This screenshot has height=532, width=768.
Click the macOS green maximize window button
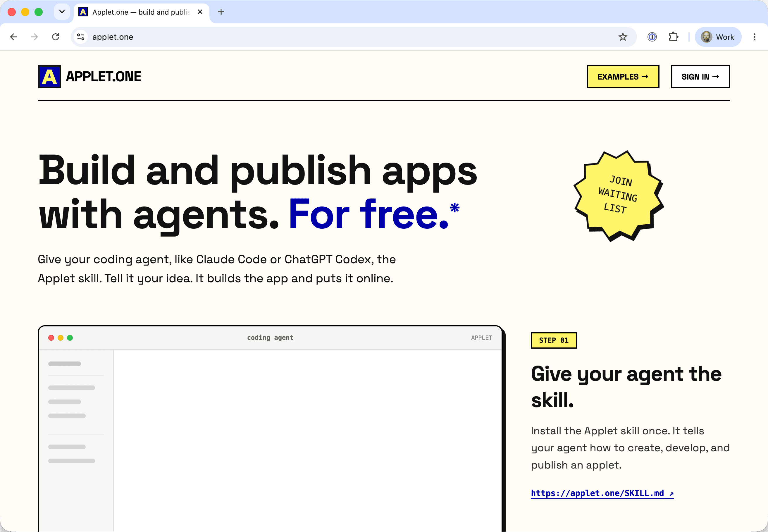39,12
